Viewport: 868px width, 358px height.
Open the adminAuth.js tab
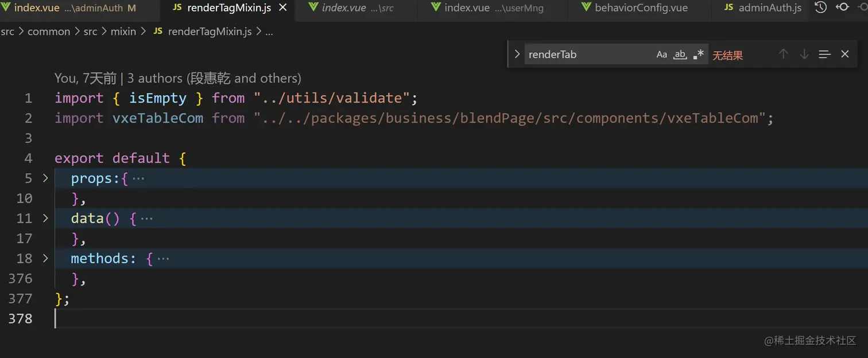coord(770,8)
